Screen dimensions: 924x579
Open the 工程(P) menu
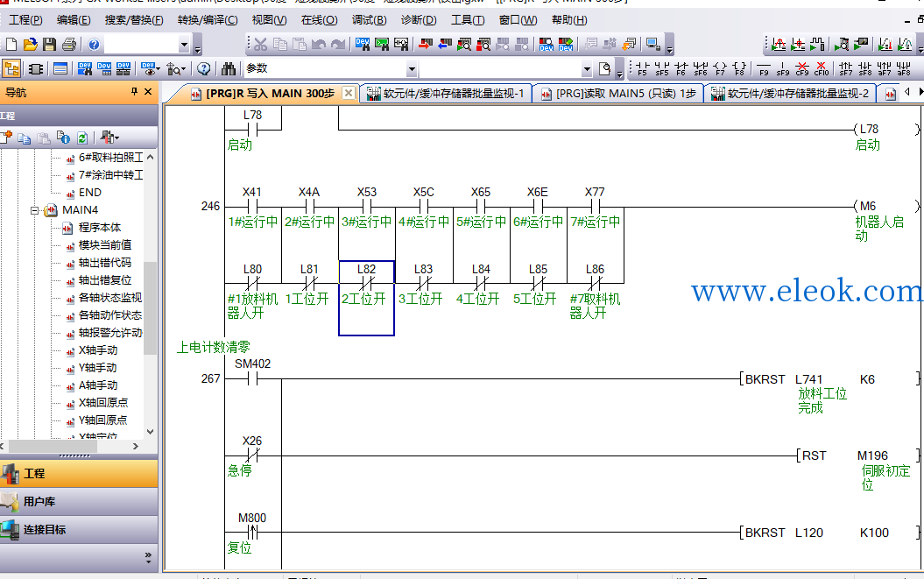26,20
